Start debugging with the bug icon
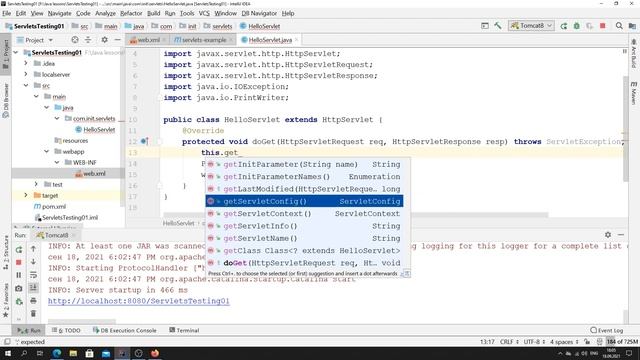The height and width of the screenshot is (360, 640). (x=577, y=26)
